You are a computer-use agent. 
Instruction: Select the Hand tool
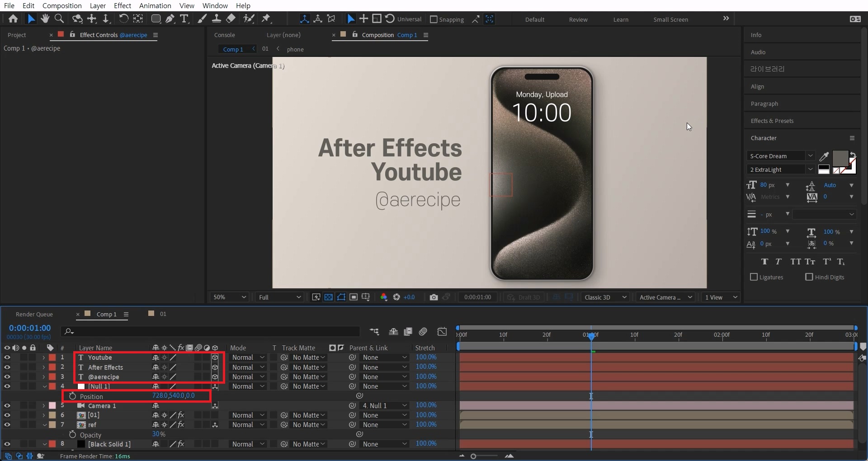45,19
